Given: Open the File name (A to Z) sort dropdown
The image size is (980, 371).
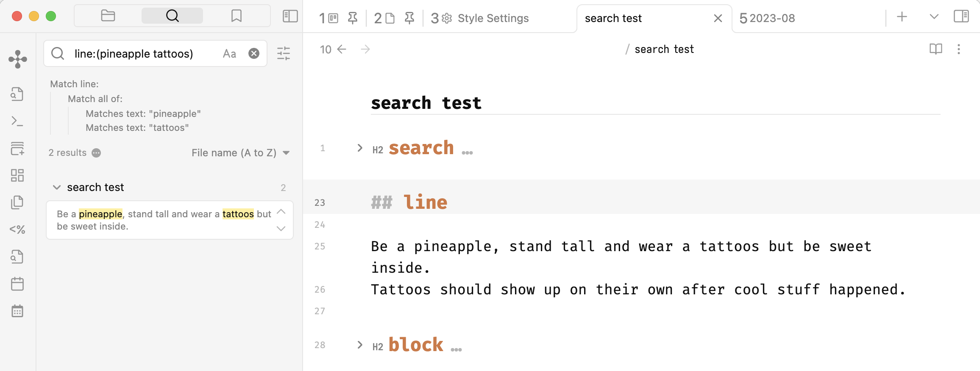Looking at the screenshot, I should click(240, 153).
